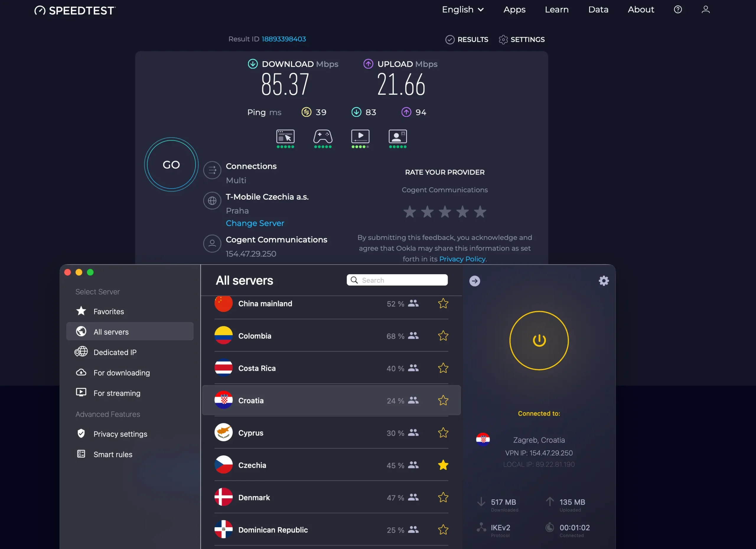Click the video streaming performance icon
Image resolution: width=756 pixels, height=549 pixels.
click(360, 137)
